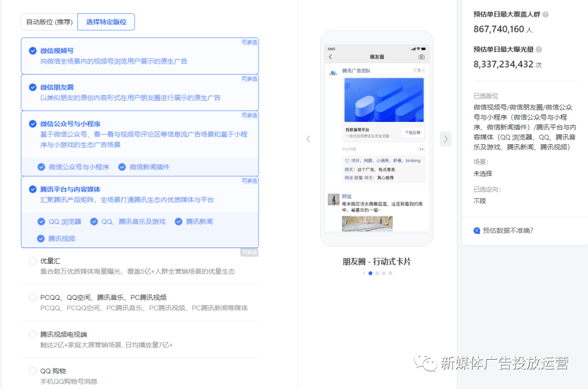Viewport: 588px width, 389px height.
Task: Uncheck the 腾讯新闻 sub-option
Action: 179,222
